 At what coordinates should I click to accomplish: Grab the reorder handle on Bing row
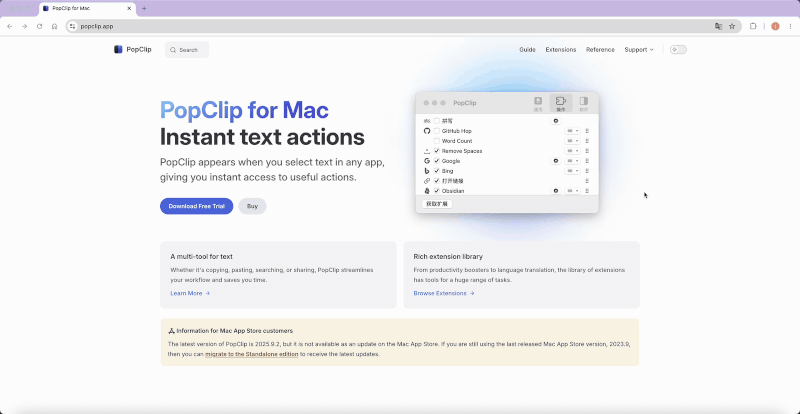(587, 171)
